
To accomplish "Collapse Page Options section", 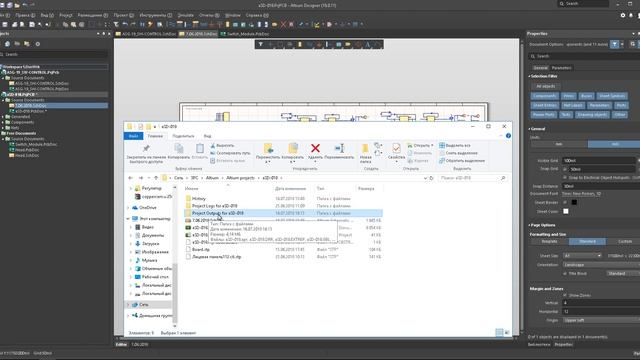I will [529, 225].
